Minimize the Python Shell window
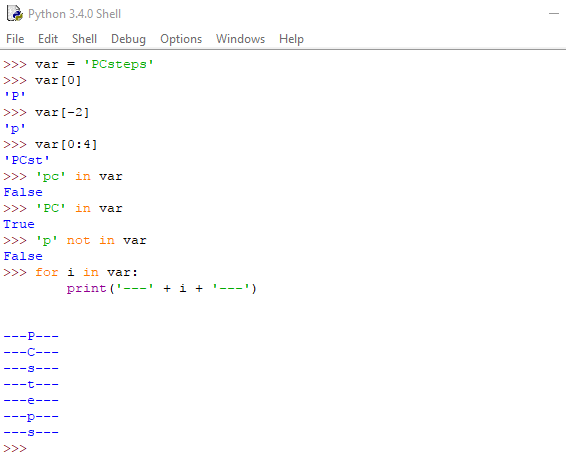The width and height of the screenshot is (566, 459). 554,14
